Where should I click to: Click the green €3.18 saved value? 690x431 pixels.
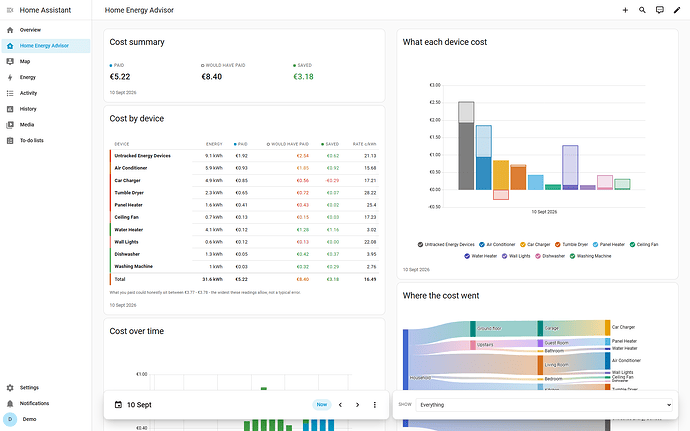pyautogui.click(x=304, y=77)
